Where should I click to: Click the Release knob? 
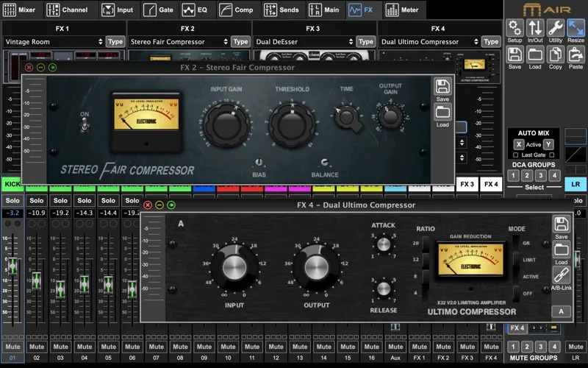coord(383,289)
